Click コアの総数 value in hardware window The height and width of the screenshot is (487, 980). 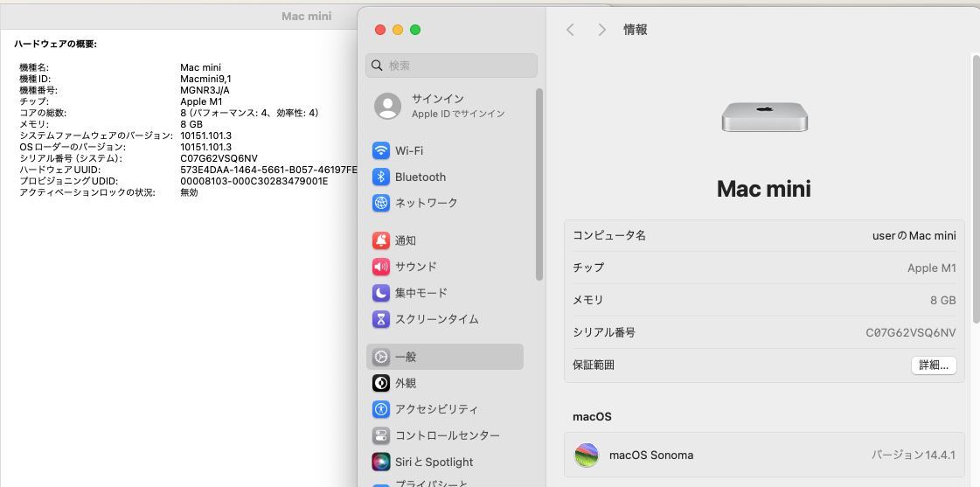[250, 113]
